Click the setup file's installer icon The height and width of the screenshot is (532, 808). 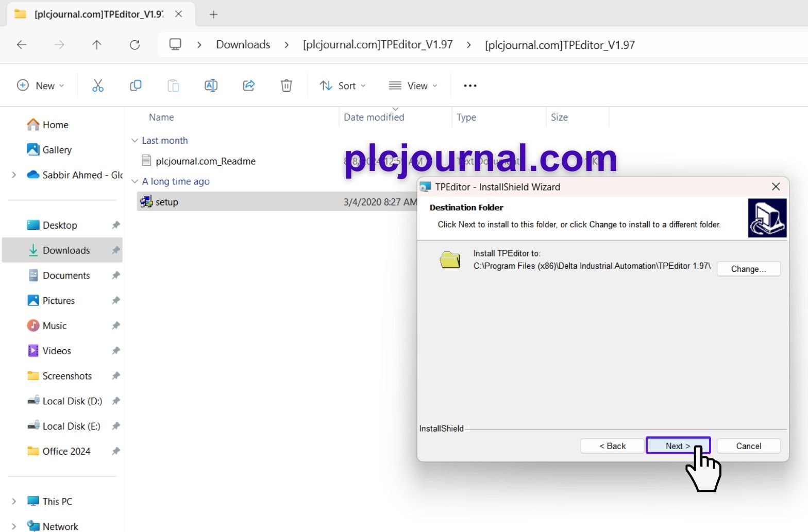146,202
